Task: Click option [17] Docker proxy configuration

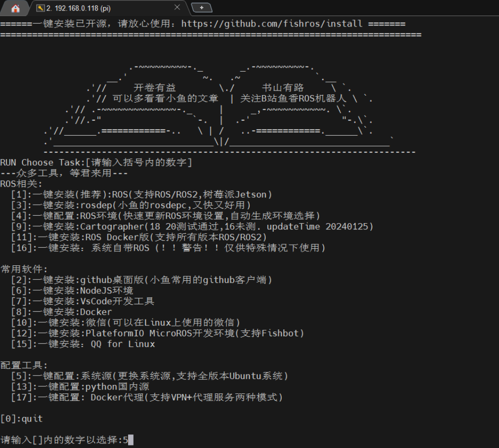Action: [147, 397]
